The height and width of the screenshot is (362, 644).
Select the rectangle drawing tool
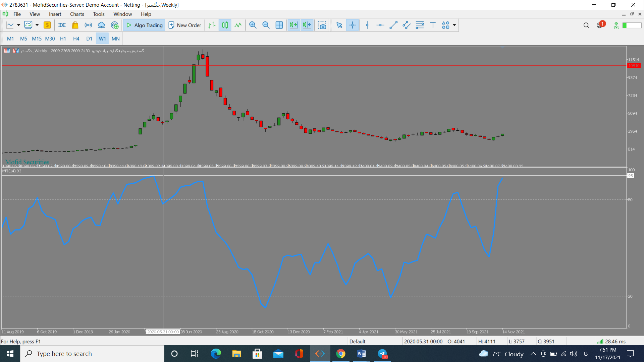coord(446,25)
